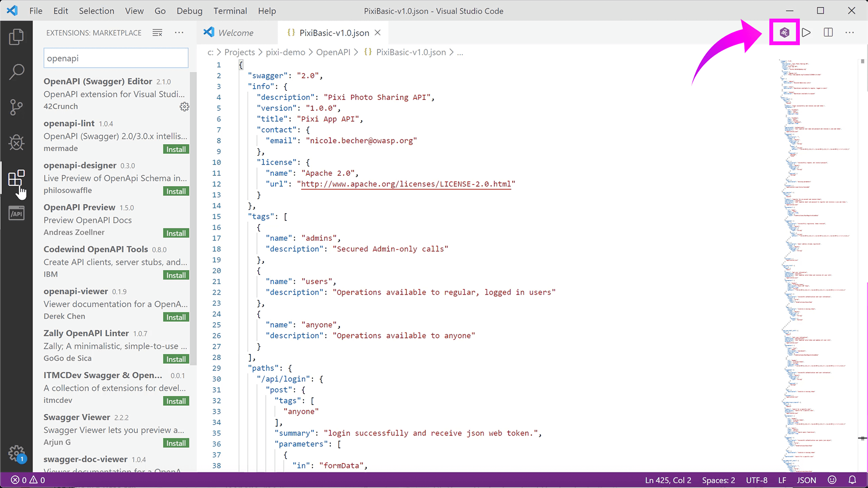The width and height of the screenshot is (868, 488).
Task: Click the pixi-demo breadcrumb segment
Action: [x=285, y=52]
